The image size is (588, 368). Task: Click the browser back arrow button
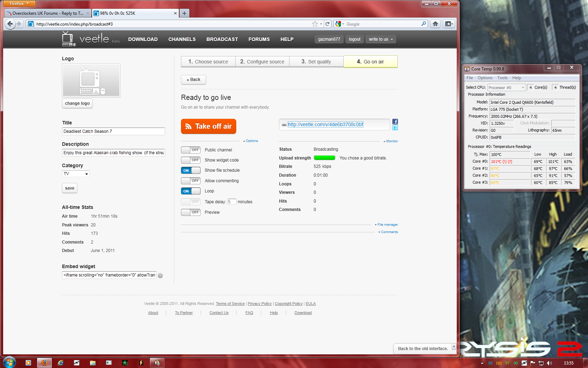(x=10, y=24)
